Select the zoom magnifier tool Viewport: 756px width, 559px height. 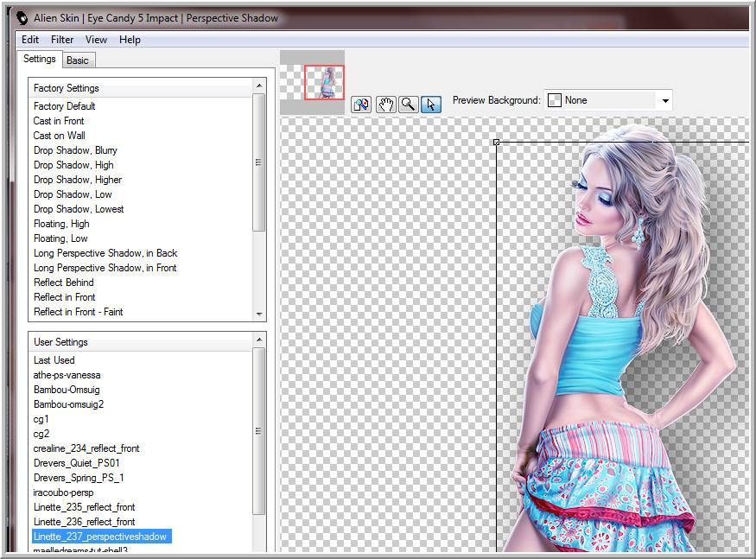pyautogui.click(x=408, y=105)
